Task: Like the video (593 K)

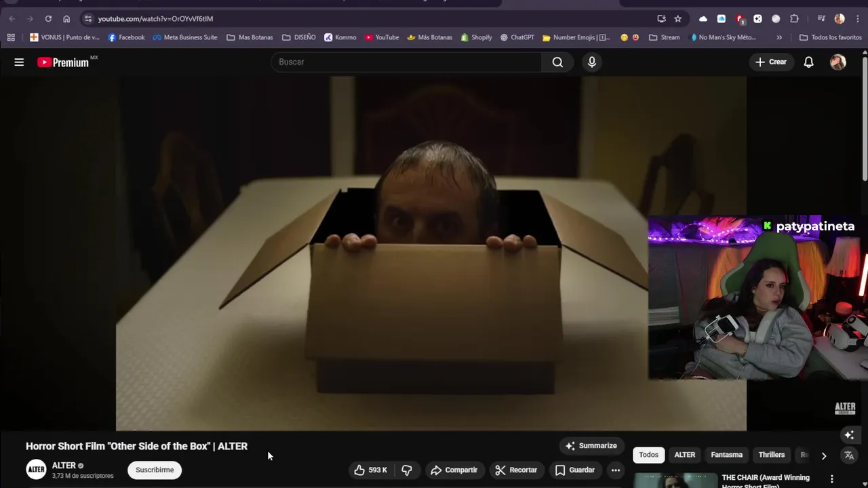Action: tap(370, 470)
